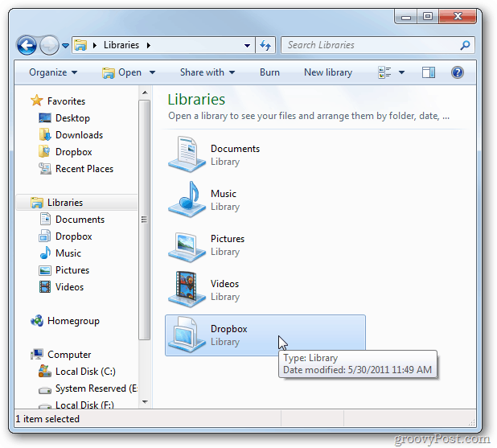The image size is (497, 448).
Task: Click the Libraries folder icon in address bar
Action: pyautogui.click(x=80, y=45)
